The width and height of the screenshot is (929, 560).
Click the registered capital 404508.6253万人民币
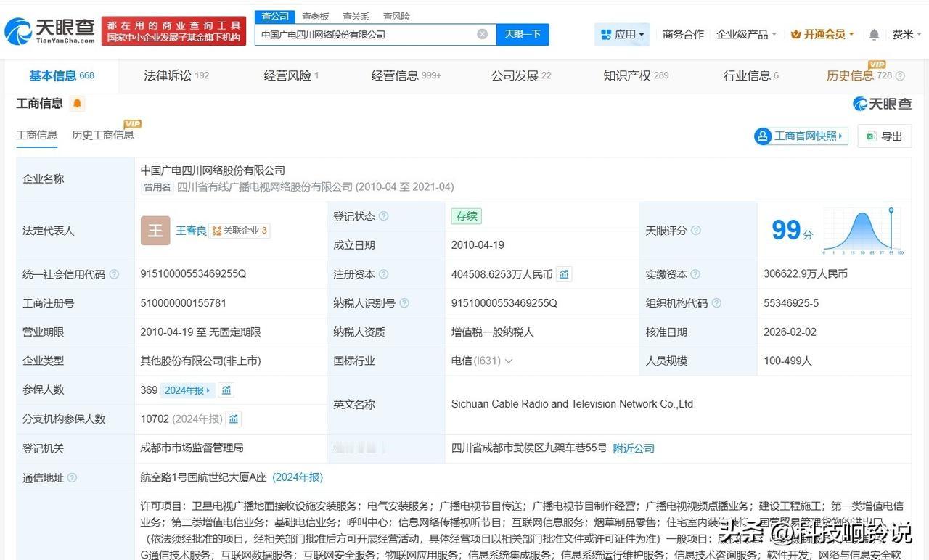pos(502,274)
